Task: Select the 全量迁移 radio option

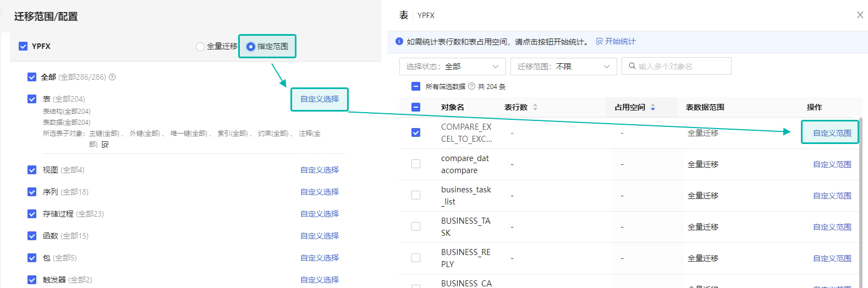Action: pos(200,47)
